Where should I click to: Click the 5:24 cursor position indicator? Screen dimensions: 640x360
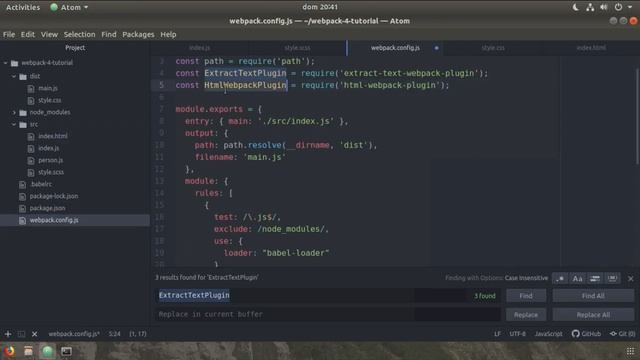point(114,334)
